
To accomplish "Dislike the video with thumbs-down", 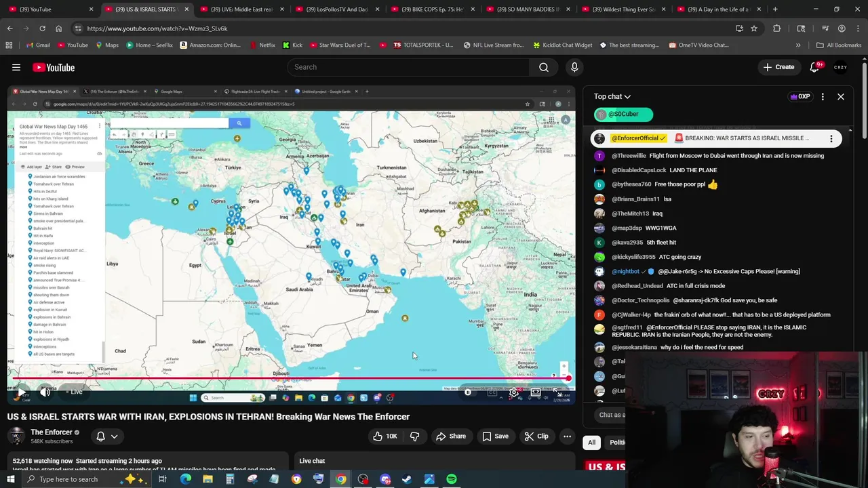I will 415,436.
